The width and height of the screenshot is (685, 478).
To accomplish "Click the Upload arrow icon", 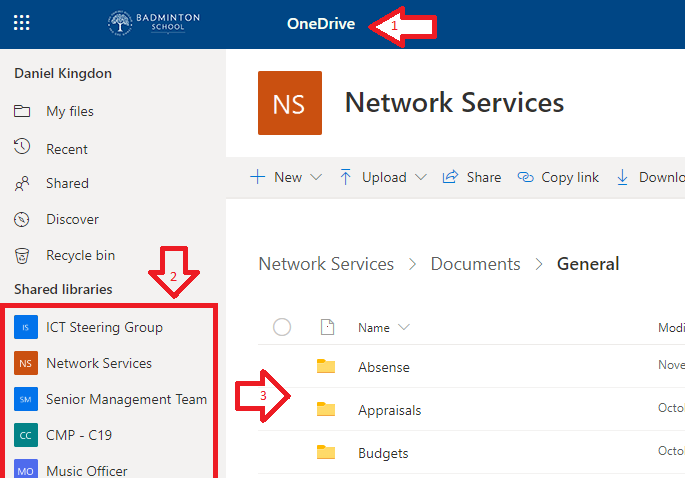I will [x=345, y=177].
